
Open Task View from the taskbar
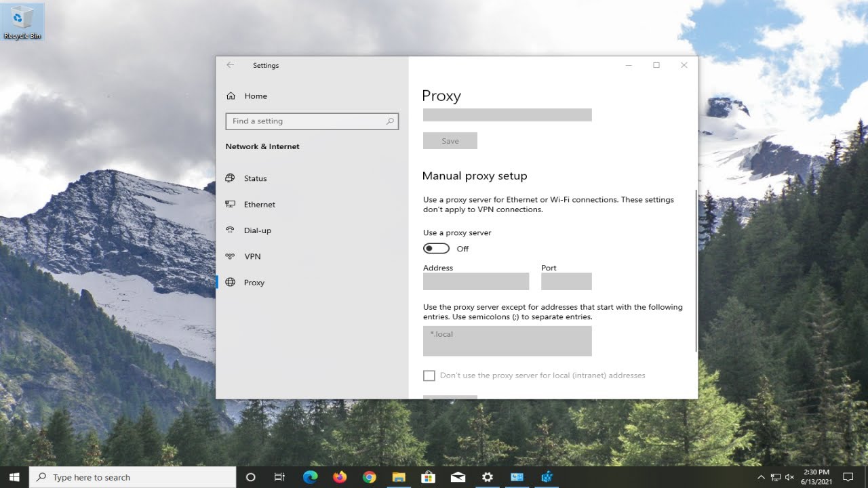279,477
